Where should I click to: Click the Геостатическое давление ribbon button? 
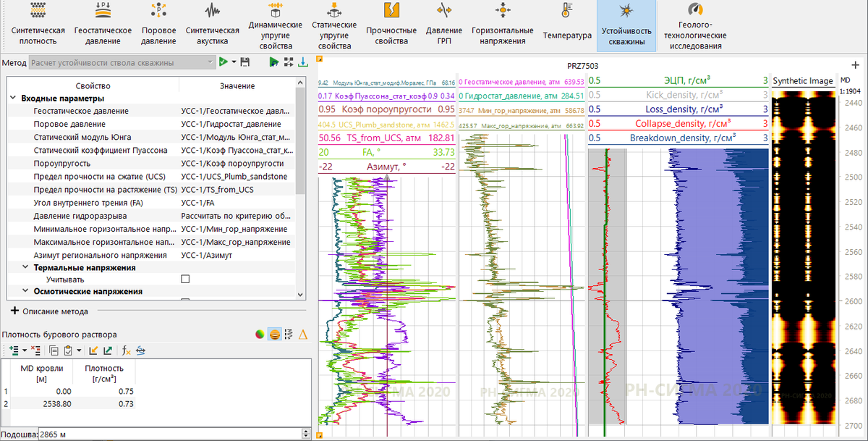click(103, 25)
